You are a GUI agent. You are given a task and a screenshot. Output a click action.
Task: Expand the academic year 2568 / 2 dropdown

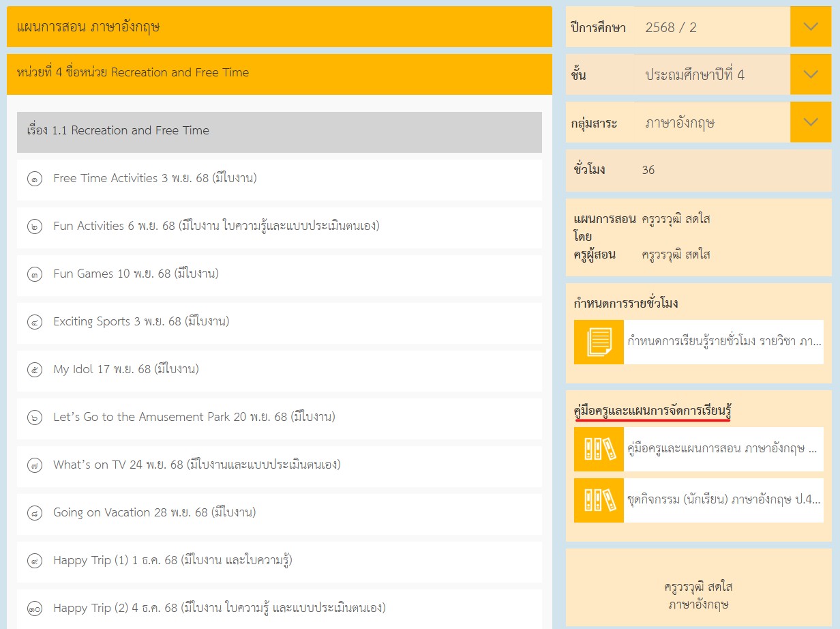pyautogui.click(x=810, y=27)
